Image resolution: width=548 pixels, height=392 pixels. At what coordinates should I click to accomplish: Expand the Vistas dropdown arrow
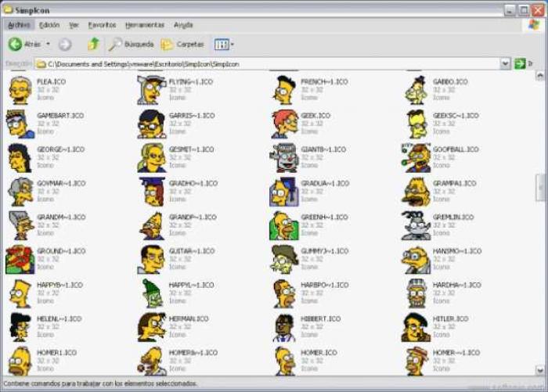coord(233,45)
